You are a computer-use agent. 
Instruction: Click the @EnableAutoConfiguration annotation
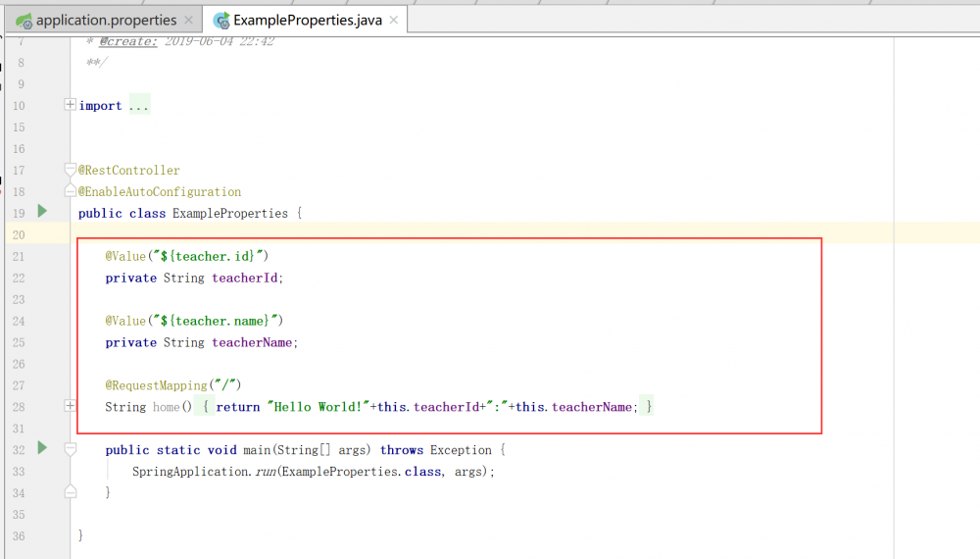[x=160, y=192]
